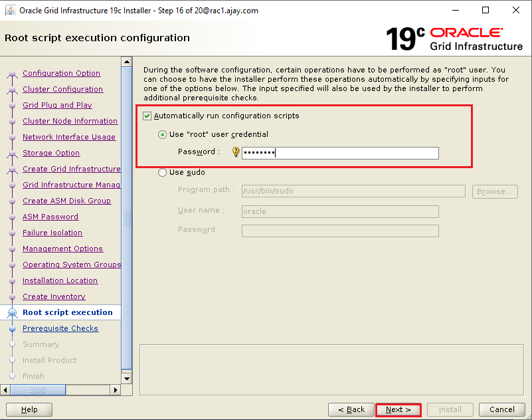Open the Cluster Node Information step
532x420 pixels.
point(70,121)
